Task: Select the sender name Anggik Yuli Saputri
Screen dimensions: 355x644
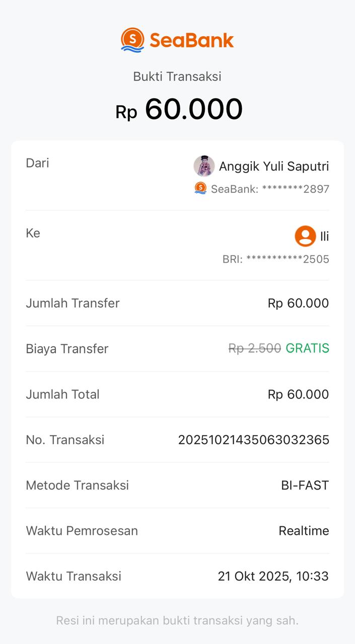Action: [274, 166]
